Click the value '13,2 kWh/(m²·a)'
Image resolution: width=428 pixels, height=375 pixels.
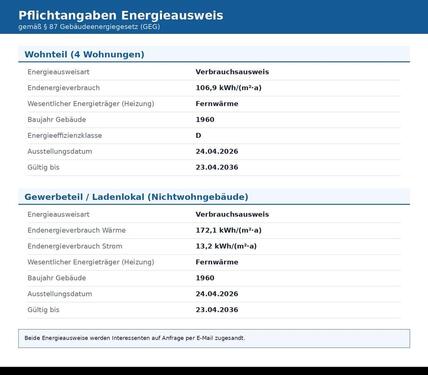(x=226, y=246)
